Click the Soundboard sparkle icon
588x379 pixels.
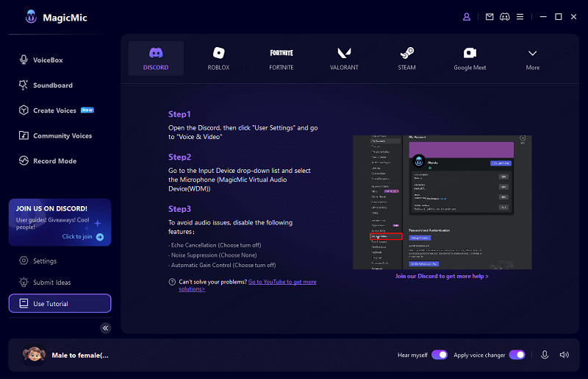[x=24, y=85]
